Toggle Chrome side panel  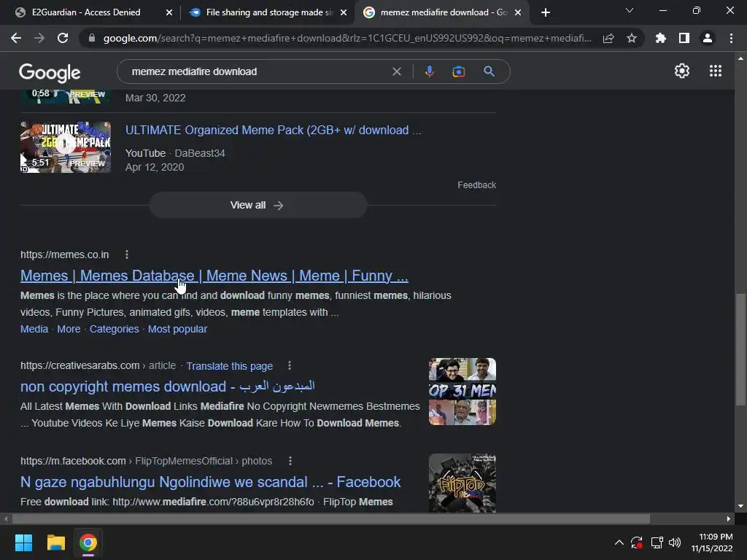coord(684,38)
